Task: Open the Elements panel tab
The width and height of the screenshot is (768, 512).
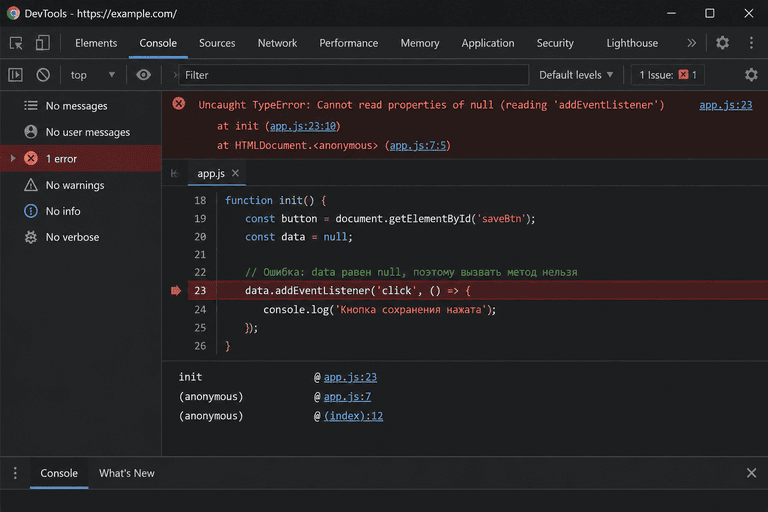Action: [x=96, y=43]
